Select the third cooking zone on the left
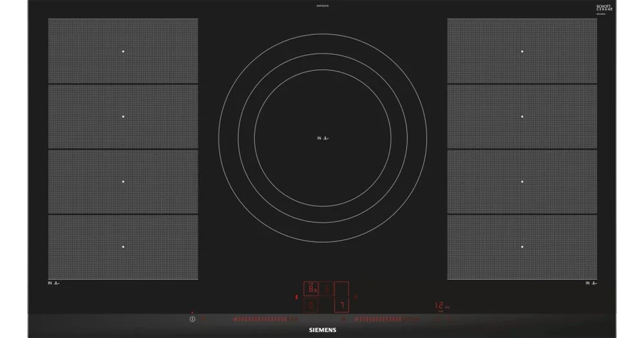The height and width of the screenshot is (338, 644). click(123, 182)
